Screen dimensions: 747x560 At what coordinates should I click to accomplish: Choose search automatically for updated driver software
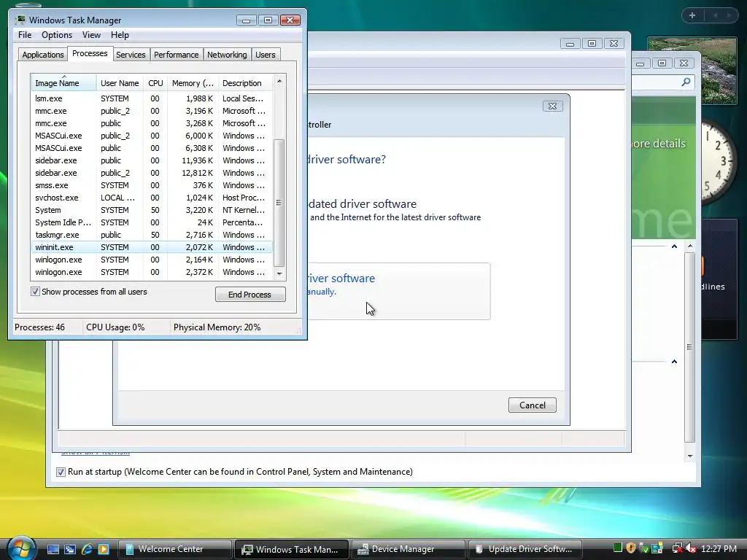pyautogui.click(x=395, y=210)
